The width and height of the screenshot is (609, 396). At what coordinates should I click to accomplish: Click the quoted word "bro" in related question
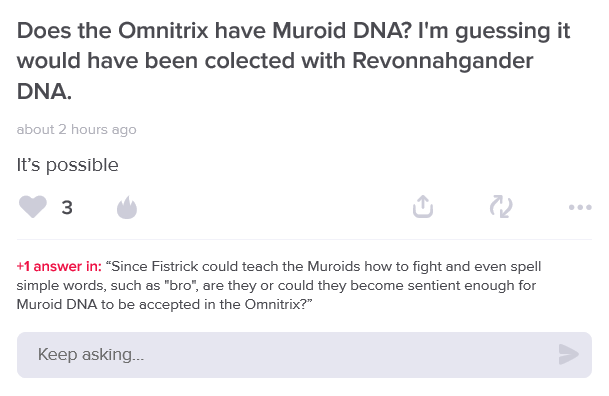click(181, 285)
